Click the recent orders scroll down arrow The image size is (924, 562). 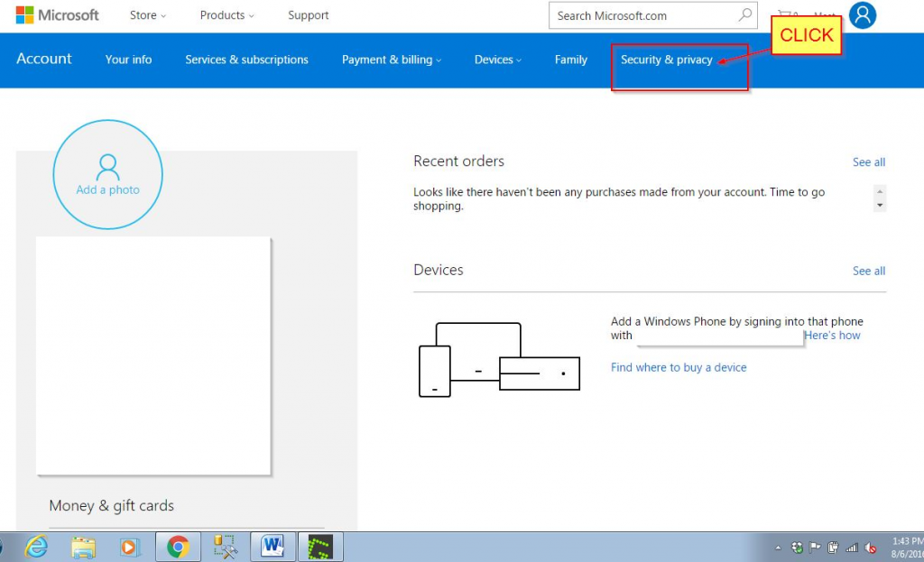880,205
